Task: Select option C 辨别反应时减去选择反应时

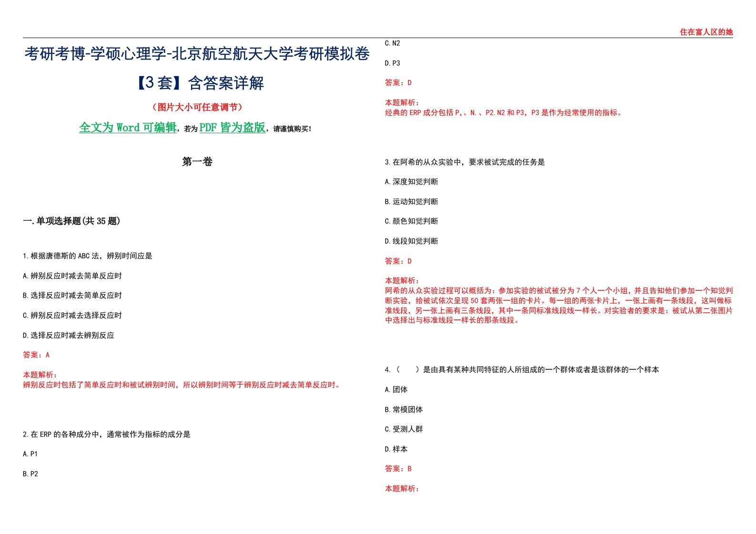Action: tap(72, 316)
